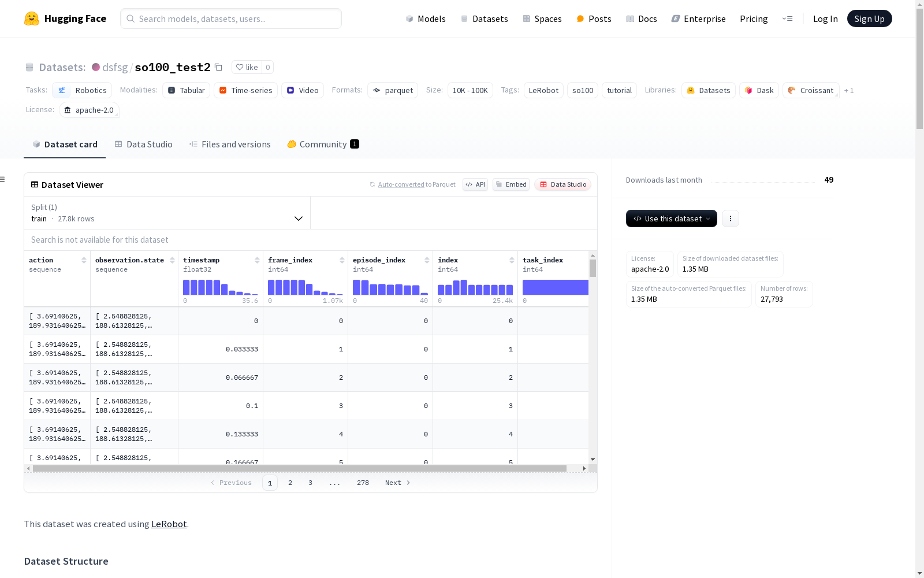
Task: Click the search models, datasets, users field
Action: pyautogui.click(x=231, y=18)
